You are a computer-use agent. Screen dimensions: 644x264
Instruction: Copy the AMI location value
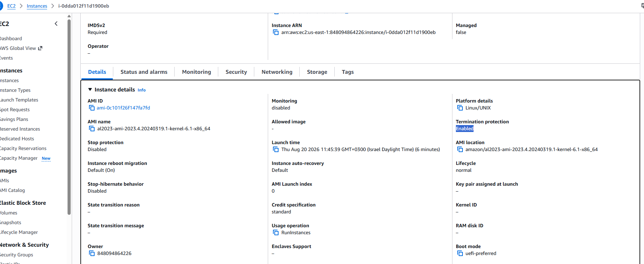pos(460,149)
